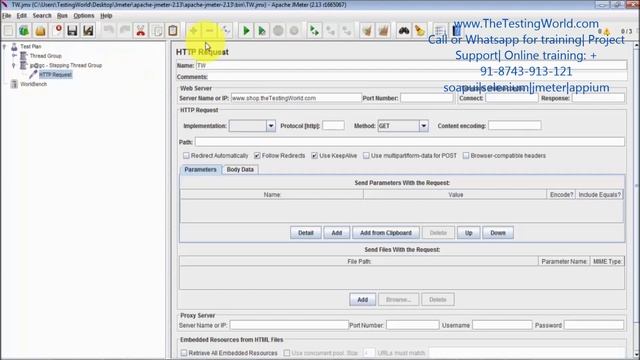Click the Undo arrow icon
640x360 pixels.
click(109, 31)
